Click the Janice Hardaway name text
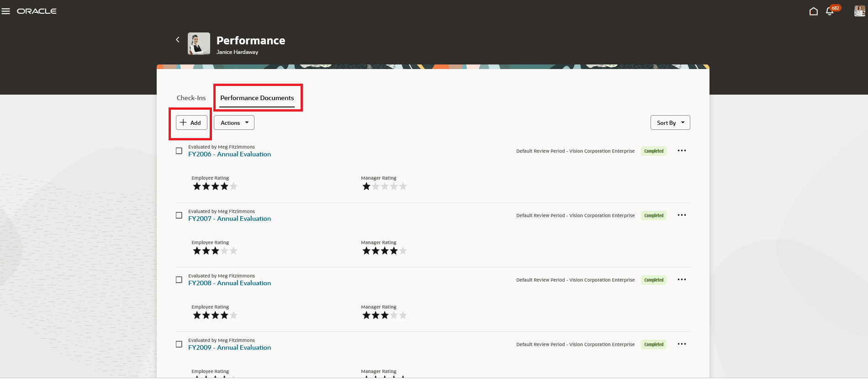868x379 pixels. tap(237, 52)
